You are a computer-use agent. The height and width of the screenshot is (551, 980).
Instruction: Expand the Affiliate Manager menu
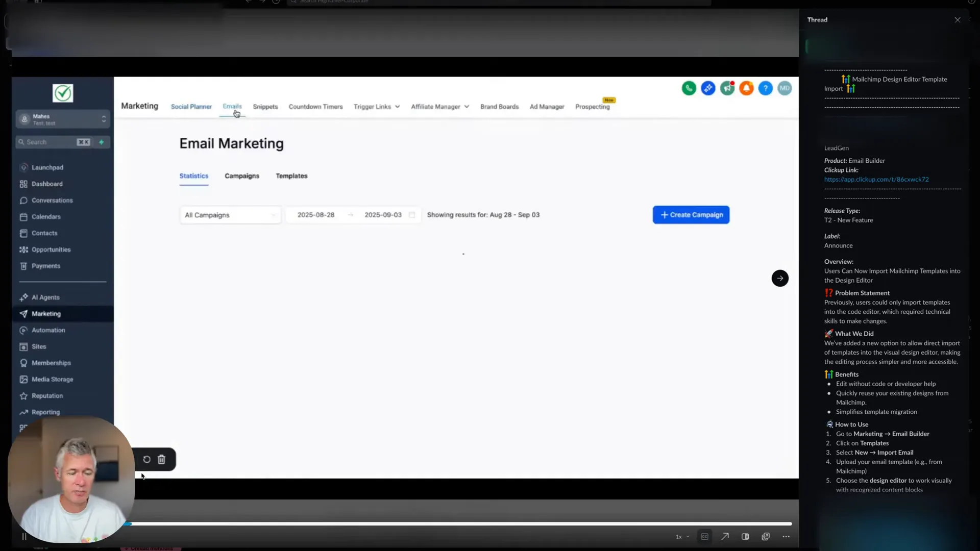(x=440, y=107)
